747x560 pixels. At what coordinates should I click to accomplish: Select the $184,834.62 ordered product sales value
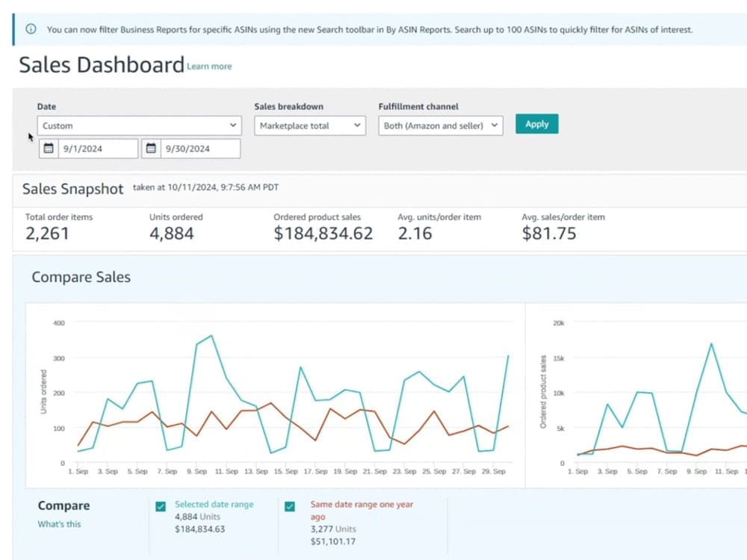coord(323,234)
